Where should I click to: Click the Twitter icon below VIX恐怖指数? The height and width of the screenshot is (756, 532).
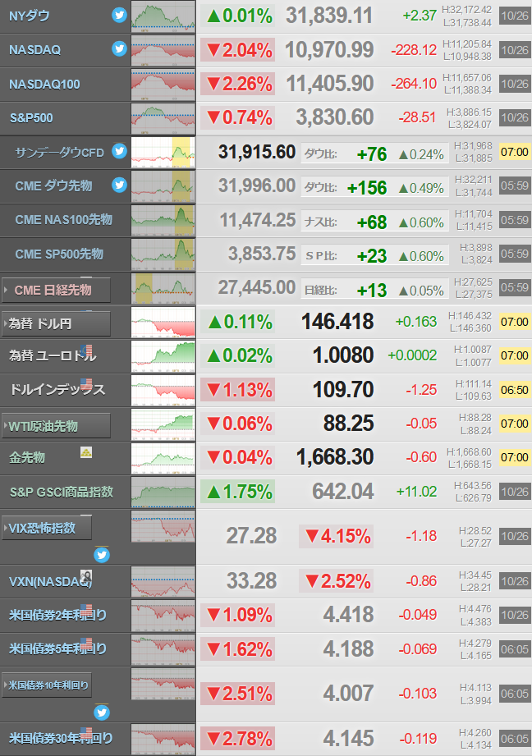pyautogui.click(x=102, y=556)
